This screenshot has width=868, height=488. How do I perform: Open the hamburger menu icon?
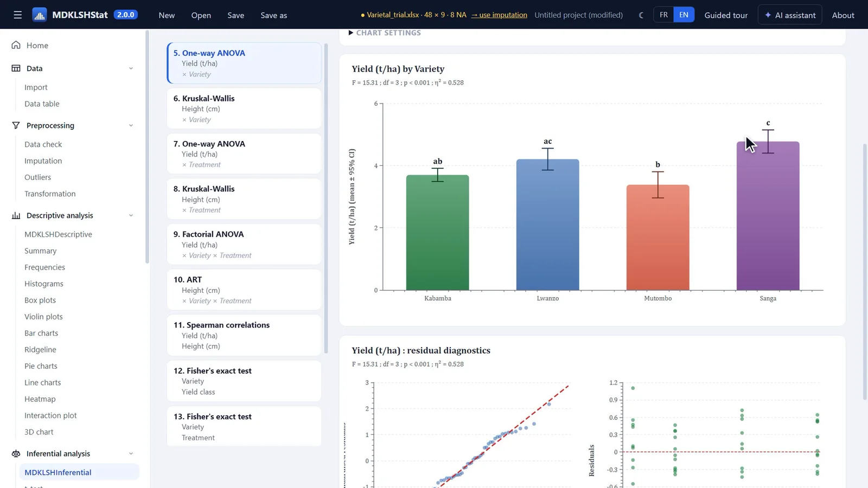18,15
